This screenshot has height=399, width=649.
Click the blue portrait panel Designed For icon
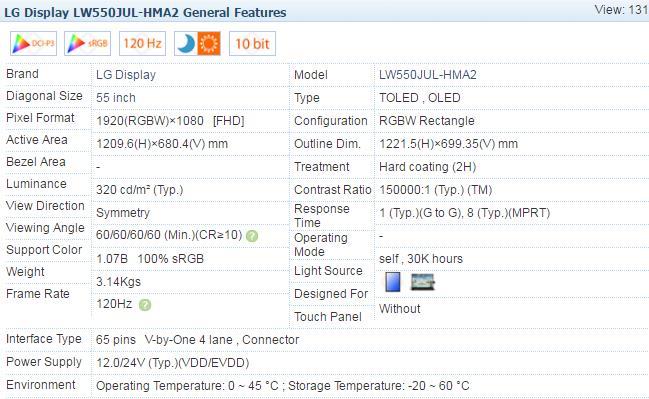tap(392, 282)
